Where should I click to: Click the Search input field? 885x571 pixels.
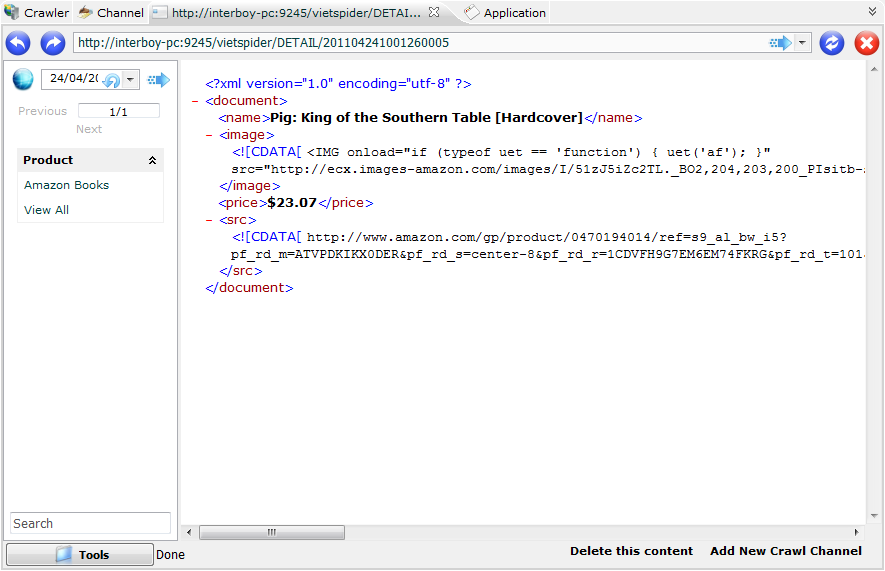point(90,523)
